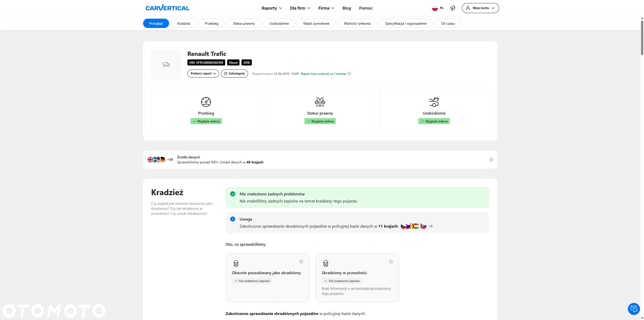Click the vehicle placeholder thumbnail

tap(166, 64)
